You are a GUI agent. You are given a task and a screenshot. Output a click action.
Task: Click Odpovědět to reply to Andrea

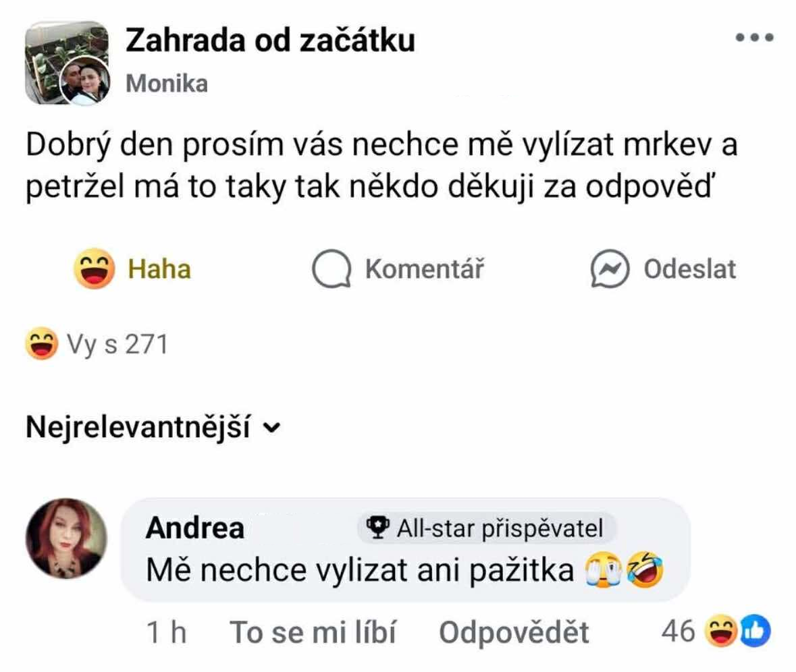pyautogui.click(x=513, y=633)
